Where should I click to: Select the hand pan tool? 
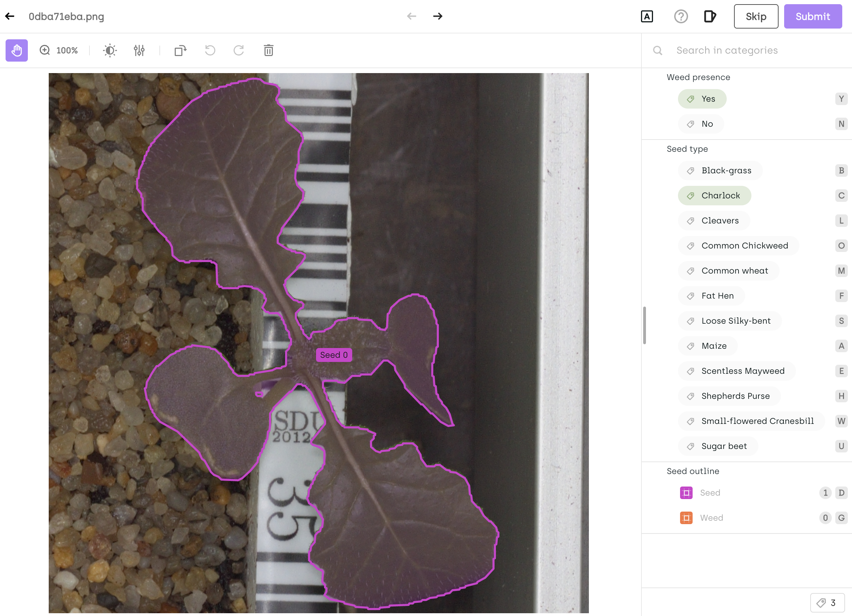pos(16,50)
